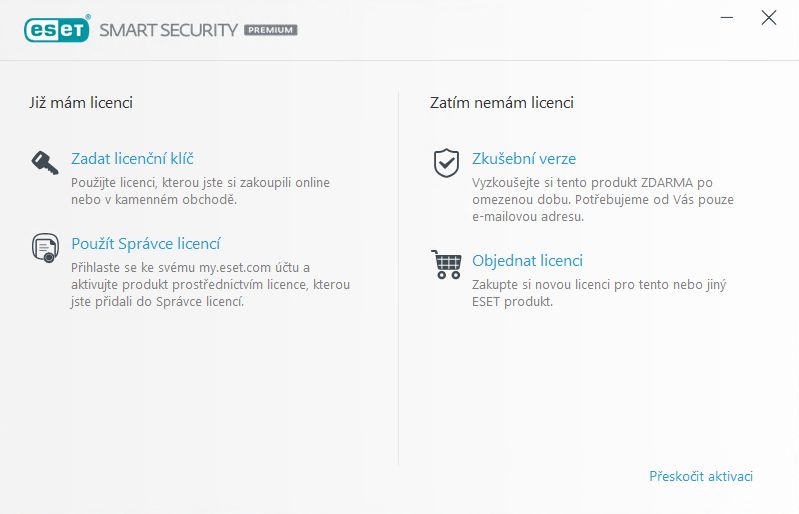Click the License Manager document icon
Image resolution: width=799 pixels, height=514 pixels.
(45, 248)
